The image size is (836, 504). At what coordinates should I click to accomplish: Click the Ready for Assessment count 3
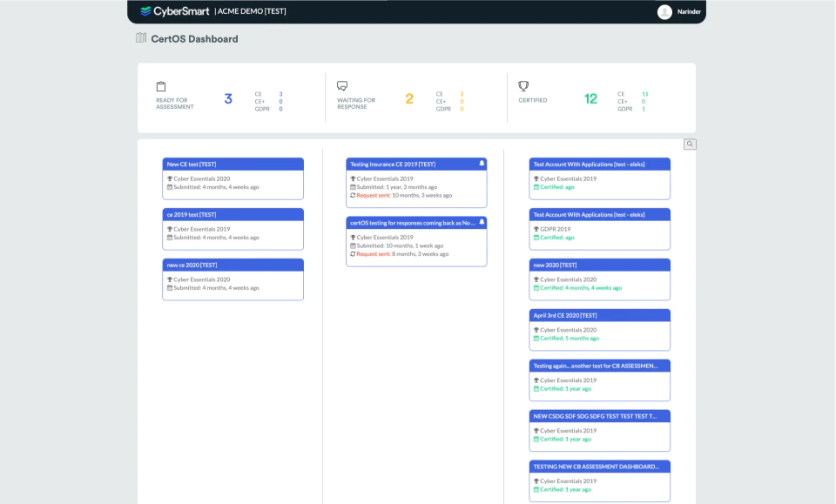pos(228,98)
